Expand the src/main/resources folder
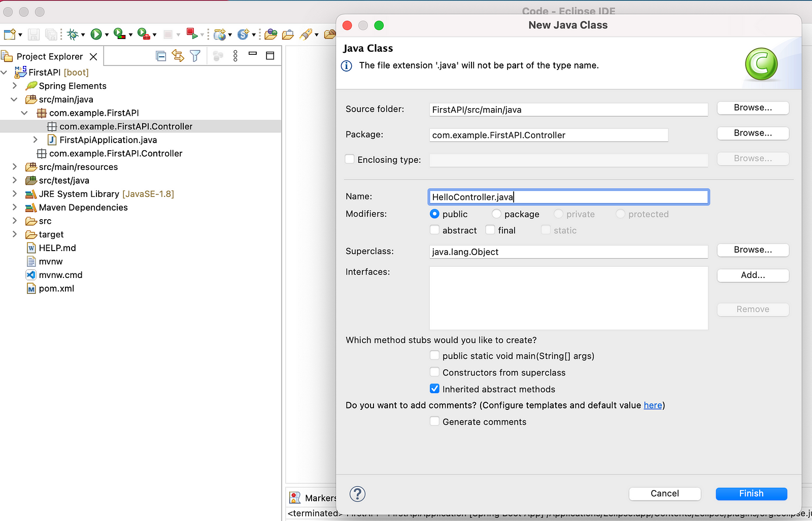812x521 pixels. coord(15,166)
